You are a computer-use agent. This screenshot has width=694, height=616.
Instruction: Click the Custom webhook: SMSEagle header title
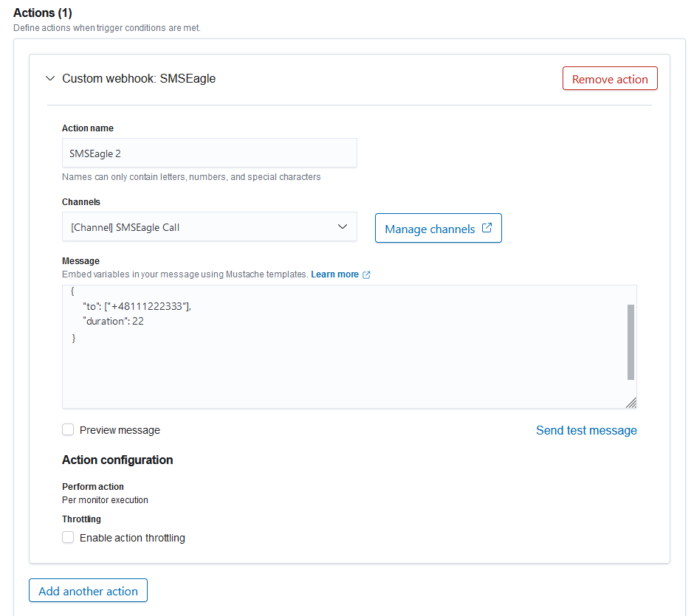click(x=139, y=79)
